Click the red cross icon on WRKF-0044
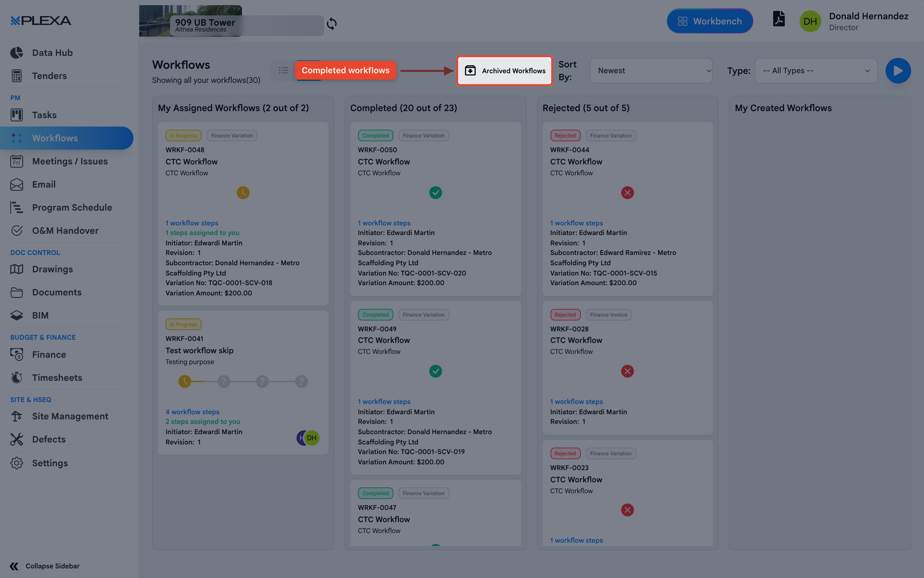Viewport: 924px width, 578px height. click(x=627, y=193)
